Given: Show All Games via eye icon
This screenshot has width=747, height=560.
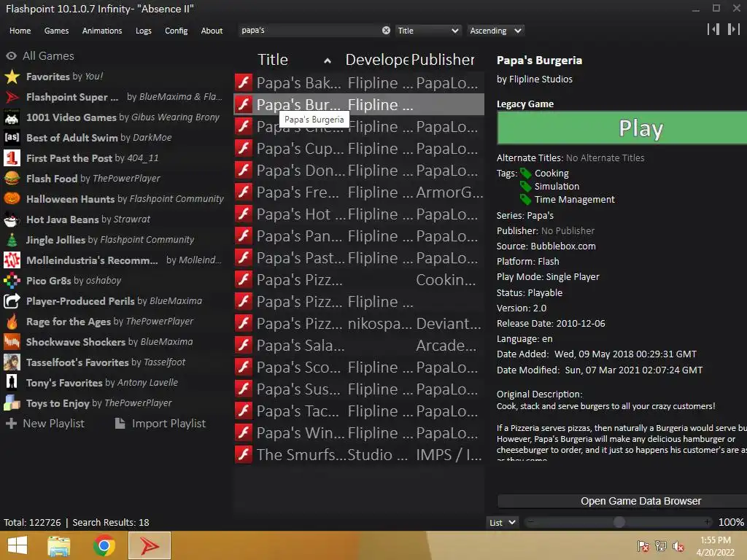Looking at the screenshot, I should [12, 56].
